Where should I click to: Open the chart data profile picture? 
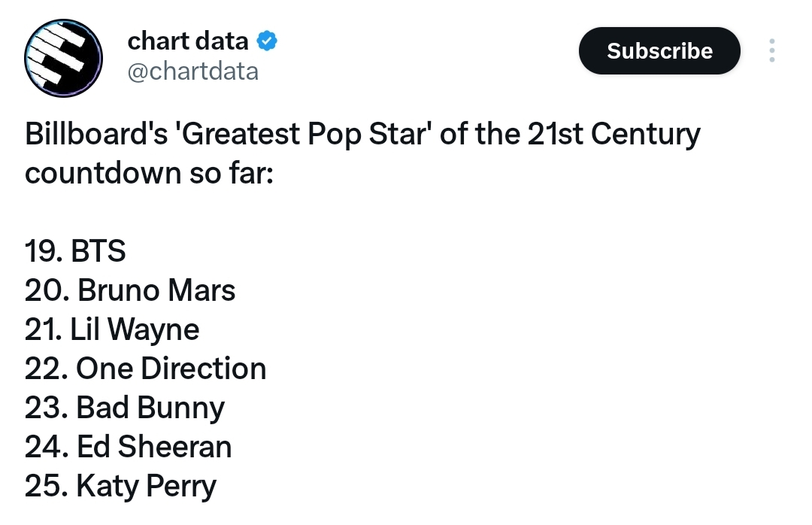click(x=63, y=58)
